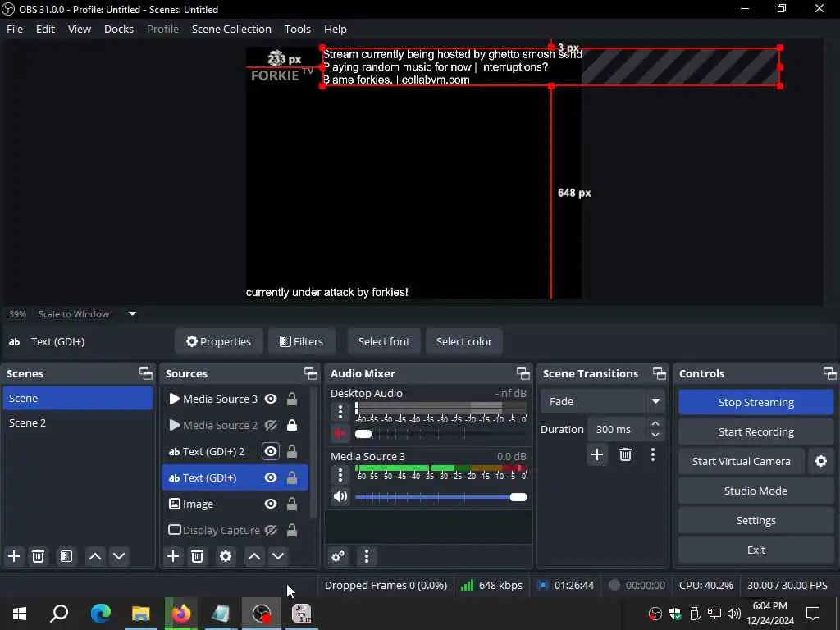Click Select color button
Image resolution: width=840 pixels, height=630 pixels.
point(464,341)
